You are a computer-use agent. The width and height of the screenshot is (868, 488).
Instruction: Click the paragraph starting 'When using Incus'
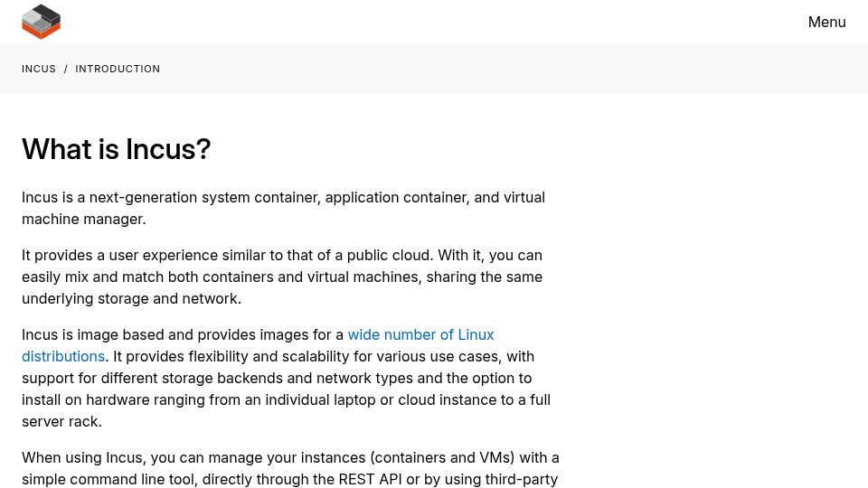(290, 468)
